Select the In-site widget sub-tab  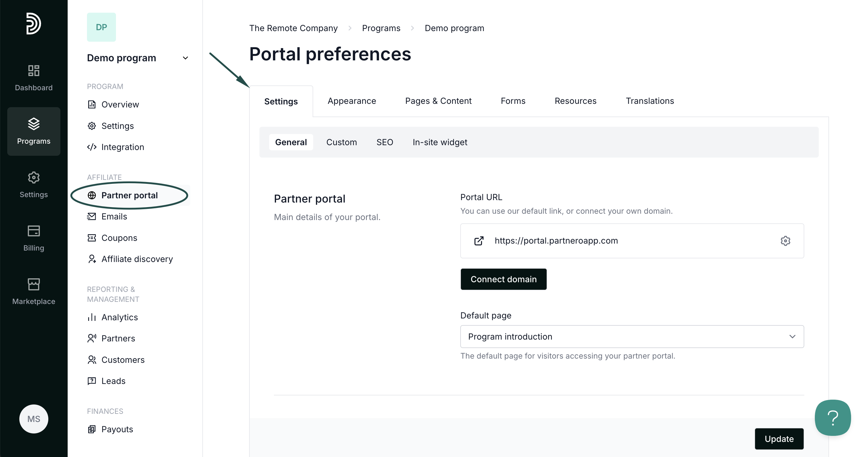pyautogui.click(x=440, y=142)
